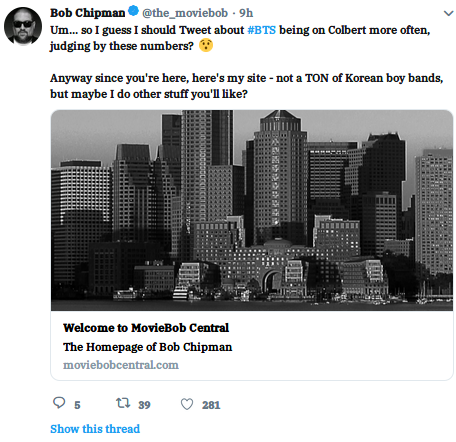The width and height of the screenshot is (456, 442).
Task: Click the like count 281
Action: click(211, 405)
